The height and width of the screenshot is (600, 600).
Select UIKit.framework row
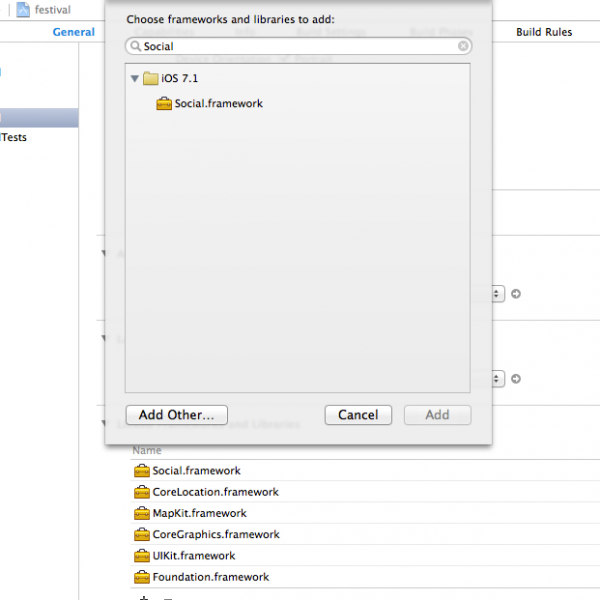365,556
